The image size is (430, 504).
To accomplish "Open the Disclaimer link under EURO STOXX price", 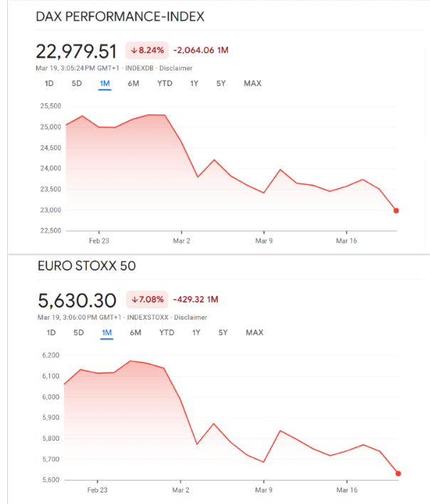I will point(191,317).
